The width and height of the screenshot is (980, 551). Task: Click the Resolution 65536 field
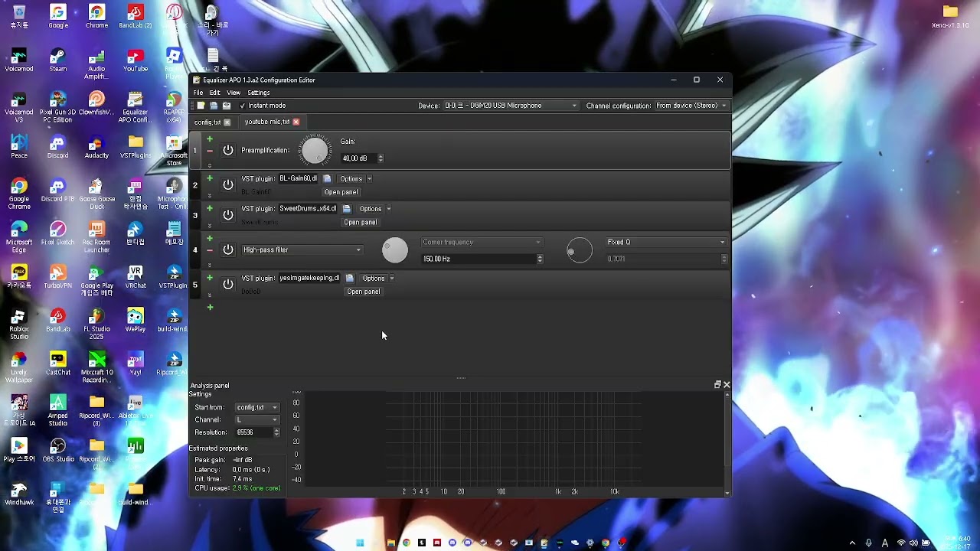(x=253, y=432)
